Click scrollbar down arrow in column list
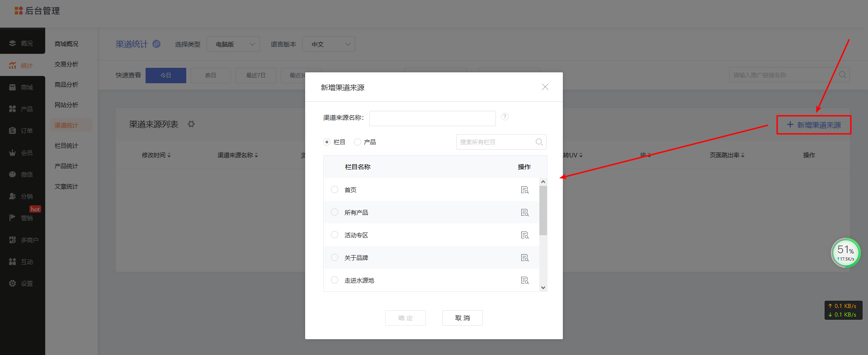868x355 pixels. coord(543,288)
